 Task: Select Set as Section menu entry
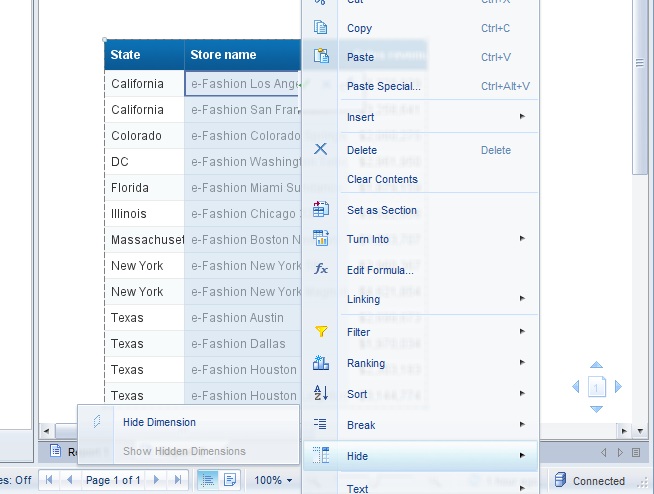[x=420, y=210]
